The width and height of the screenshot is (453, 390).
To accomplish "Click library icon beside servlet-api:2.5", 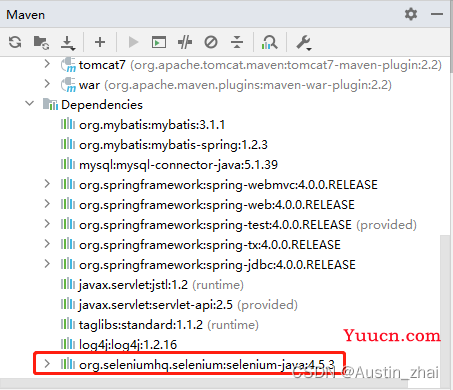I will (x=68, y=304).
